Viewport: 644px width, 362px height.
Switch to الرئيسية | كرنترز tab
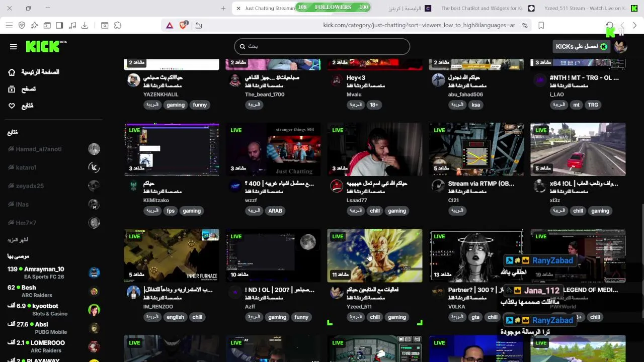click(410, 8)
